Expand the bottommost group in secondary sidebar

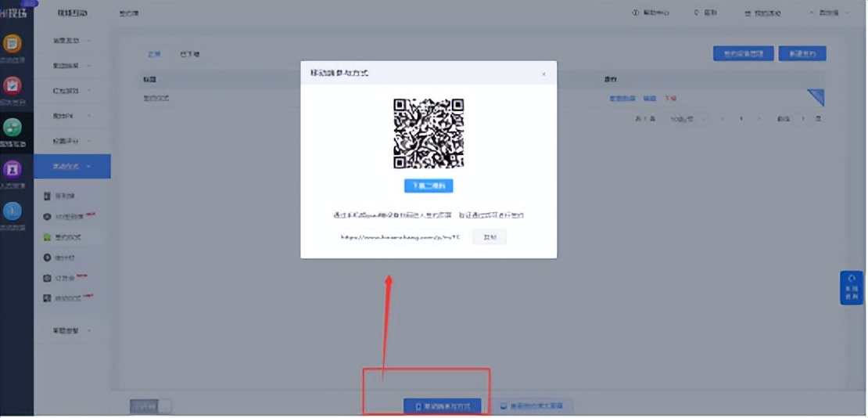[73, 330]
